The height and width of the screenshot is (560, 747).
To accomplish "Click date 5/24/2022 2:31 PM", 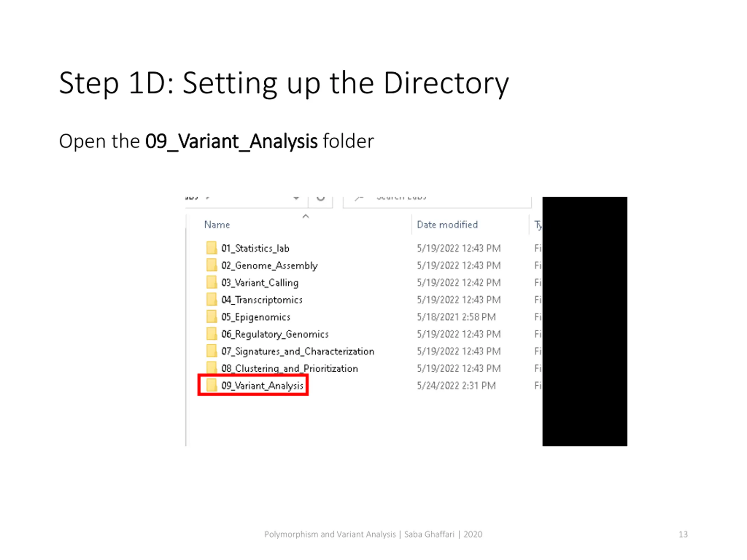I will [x=456, y=385].
